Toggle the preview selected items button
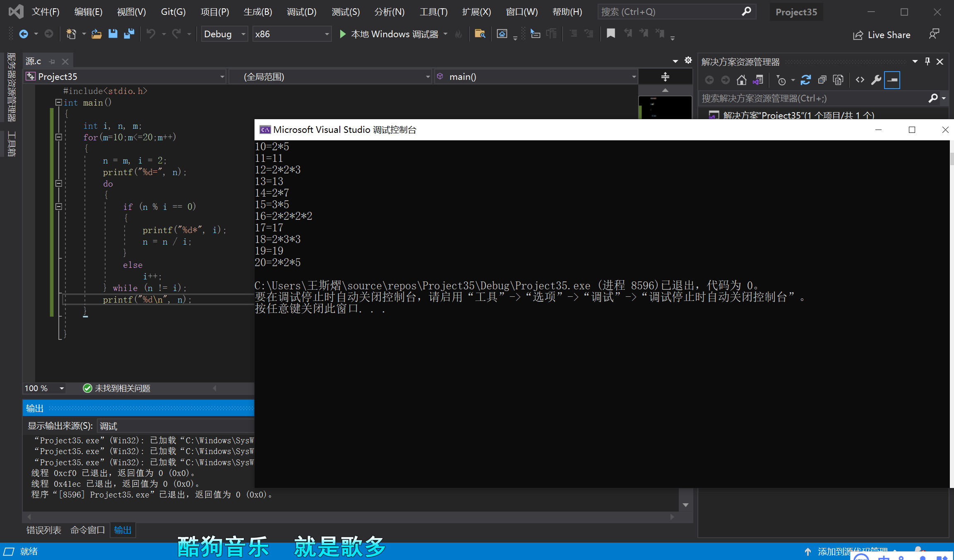 pyautogui.click(x=892, y=80)
